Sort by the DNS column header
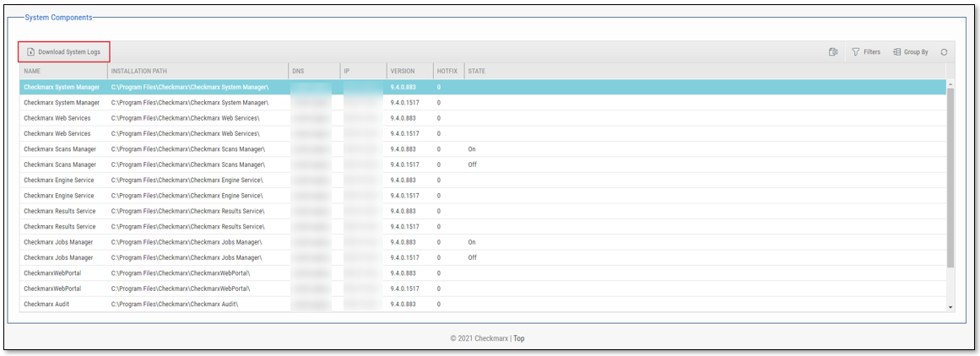This screenshot has height=356, width=980. (x=314, y=71)
